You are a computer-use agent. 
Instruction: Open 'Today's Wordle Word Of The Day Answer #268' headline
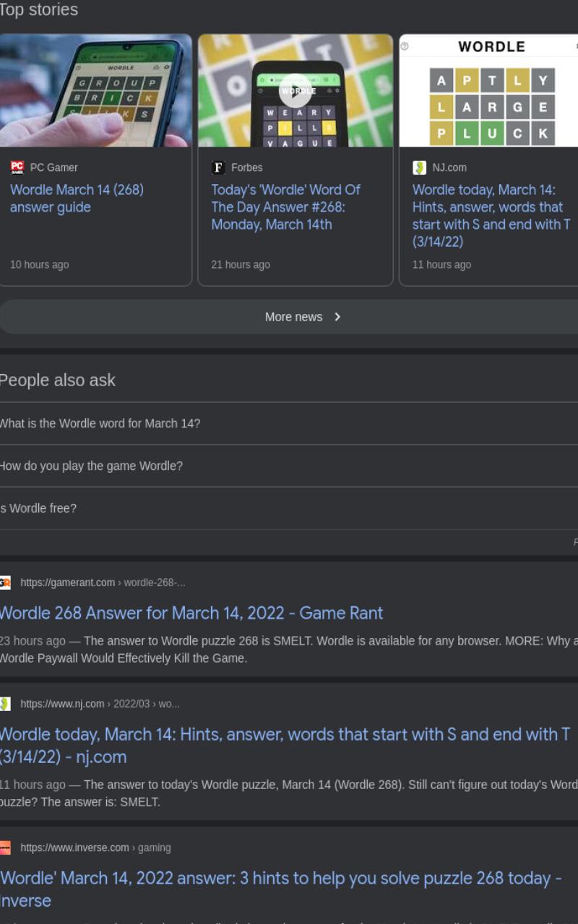285,207
